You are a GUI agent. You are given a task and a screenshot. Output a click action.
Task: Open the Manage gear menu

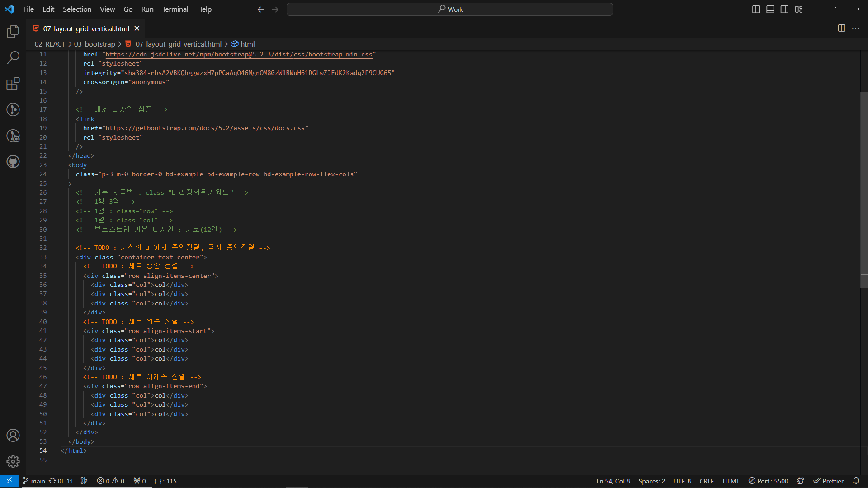(x=13, y=461)
